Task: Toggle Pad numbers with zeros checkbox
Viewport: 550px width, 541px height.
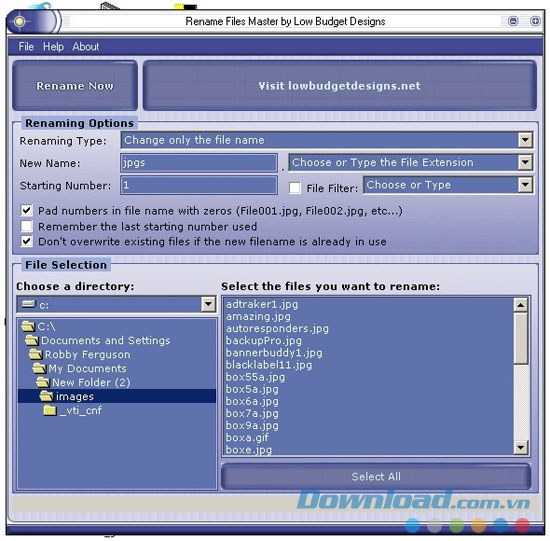Action: coord(27,211)
